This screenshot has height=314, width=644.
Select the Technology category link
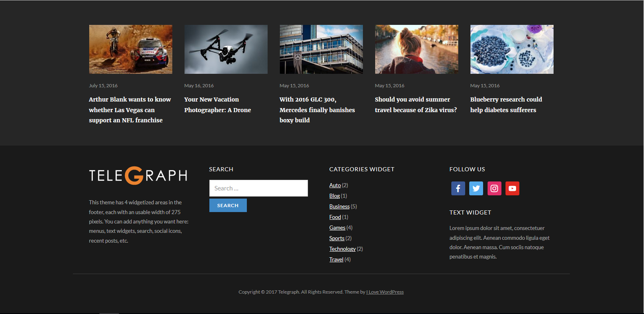342,249
